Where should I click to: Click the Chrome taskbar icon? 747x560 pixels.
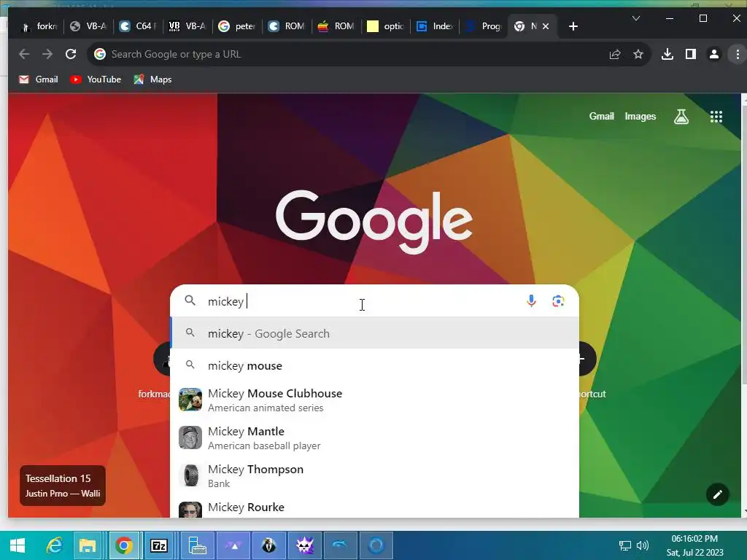124,545
